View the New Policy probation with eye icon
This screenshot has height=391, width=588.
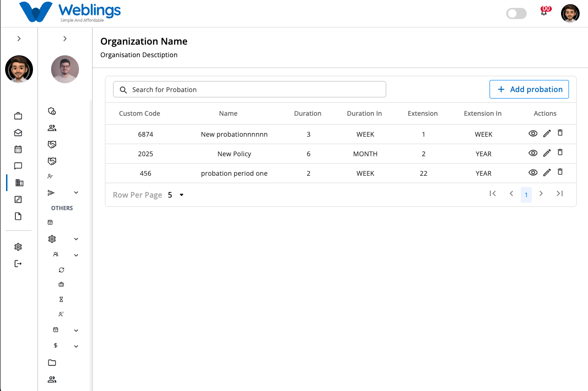point(533,153)
